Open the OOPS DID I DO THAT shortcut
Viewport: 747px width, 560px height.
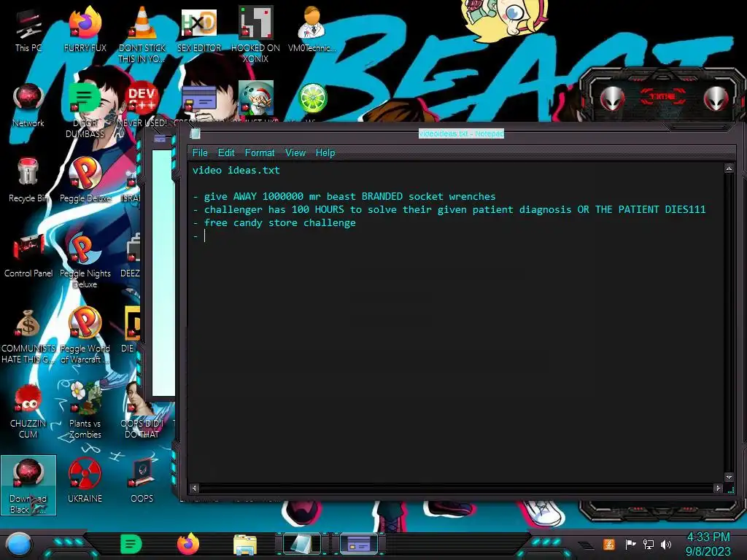point(142,411)
